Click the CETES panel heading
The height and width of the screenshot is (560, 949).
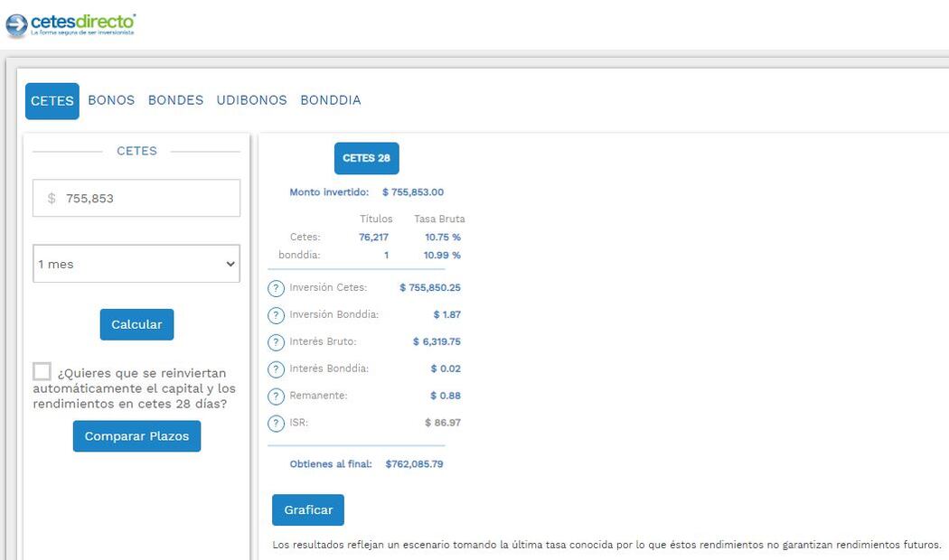[x=136, y=151]
